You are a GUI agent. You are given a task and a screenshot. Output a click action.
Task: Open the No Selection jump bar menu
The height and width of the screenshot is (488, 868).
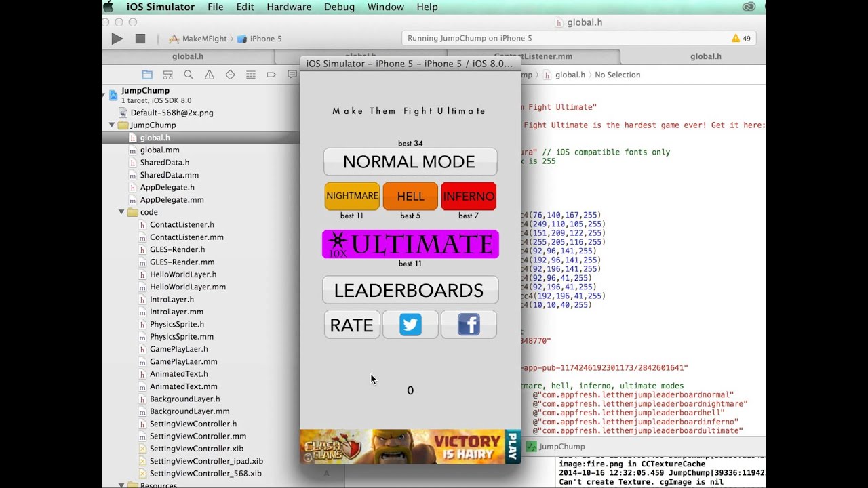pos(617,75)
